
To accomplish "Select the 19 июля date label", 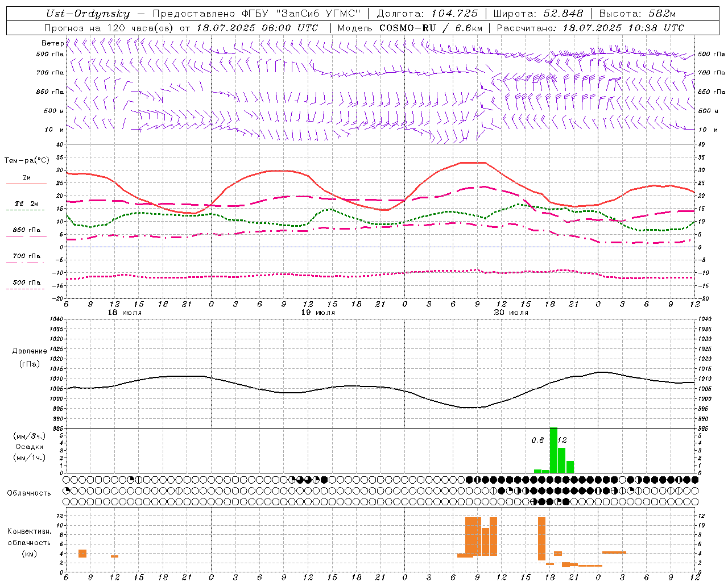I will [318, 313].
